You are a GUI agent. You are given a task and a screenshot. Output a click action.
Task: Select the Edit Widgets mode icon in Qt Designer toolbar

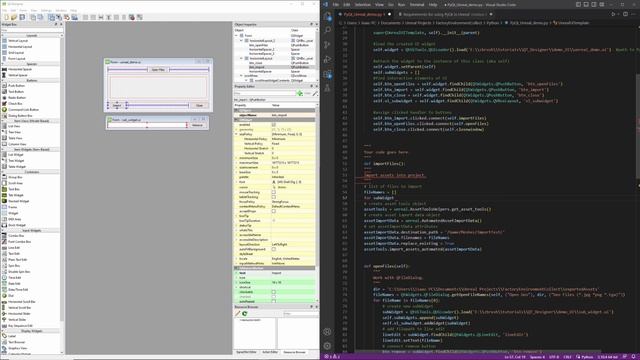[51, 17]
